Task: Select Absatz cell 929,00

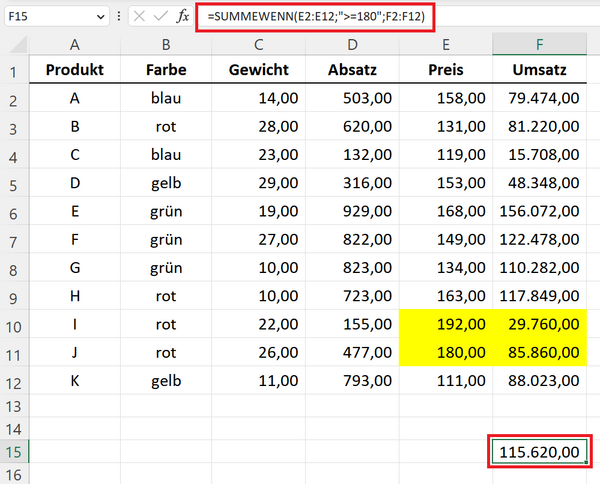Action: (x=352, y=211)
